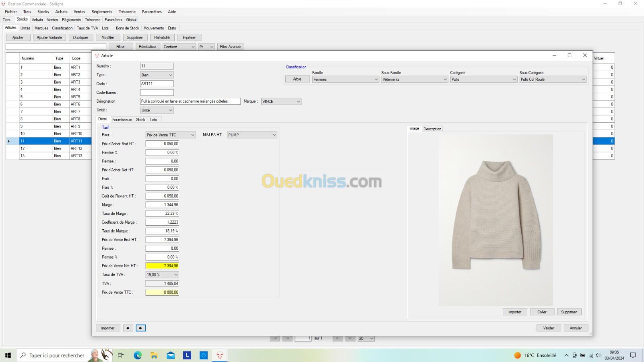Click the sweater image preview
This screenshot has height=362, width=644.
tap(496, 220)
